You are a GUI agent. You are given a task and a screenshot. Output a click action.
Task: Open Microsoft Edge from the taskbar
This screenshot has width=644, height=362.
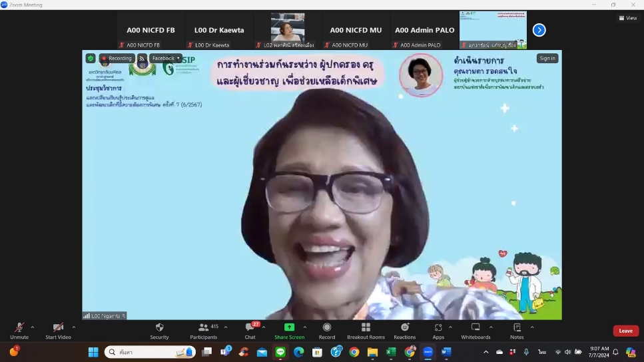pos(298,352)
